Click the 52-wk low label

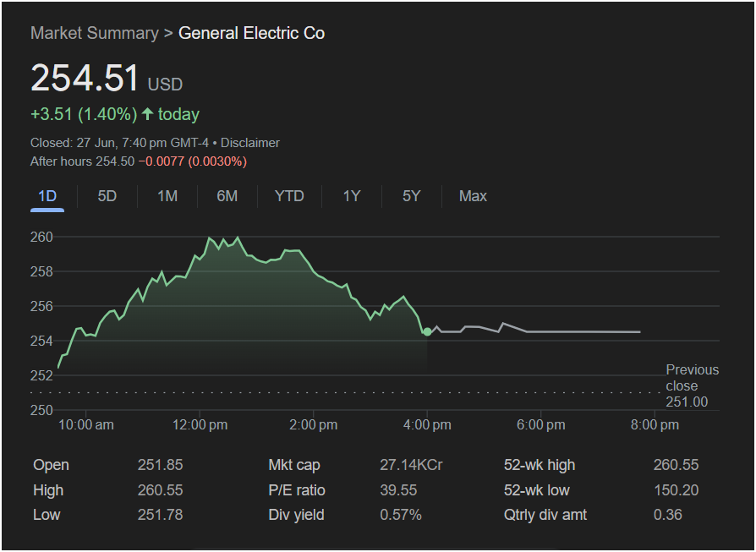537,490
